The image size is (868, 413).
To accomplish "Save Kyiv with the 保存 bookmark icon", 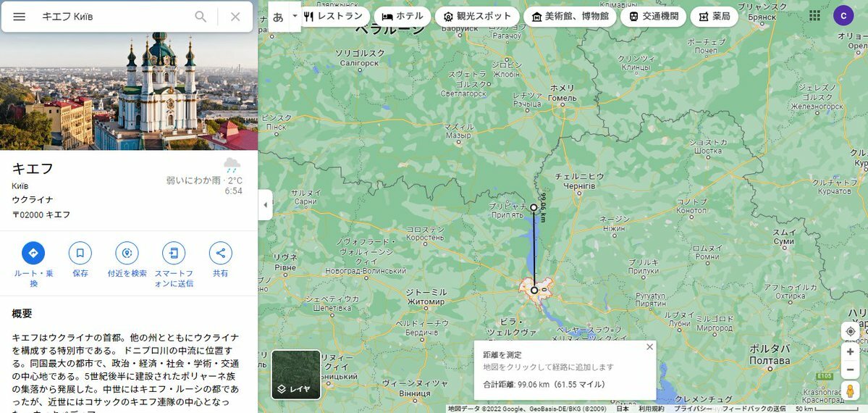I will [x=80, y=253].
